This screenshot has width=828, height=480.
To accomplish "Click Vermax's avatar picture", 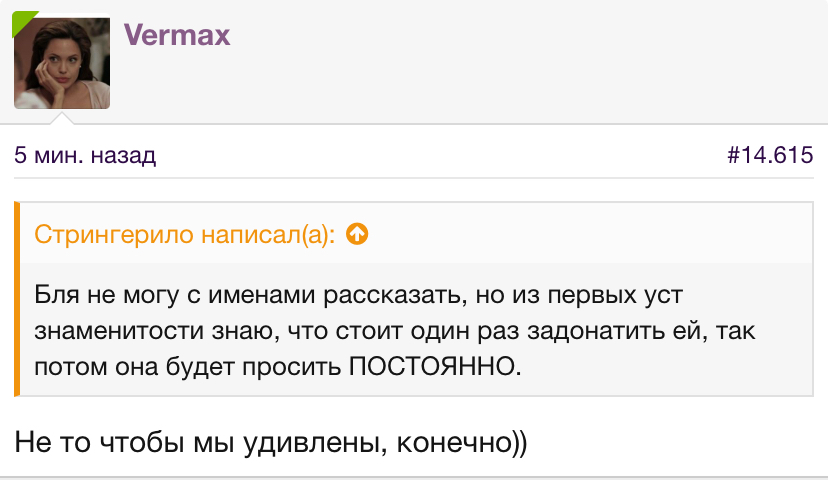I will click(61, 61).
